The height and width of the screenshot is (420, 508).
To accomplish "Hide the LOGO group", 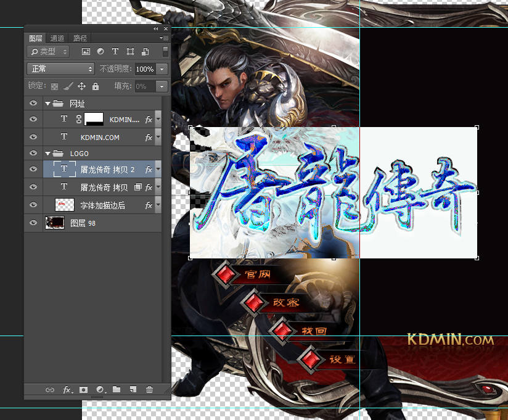I will (33, 153).
